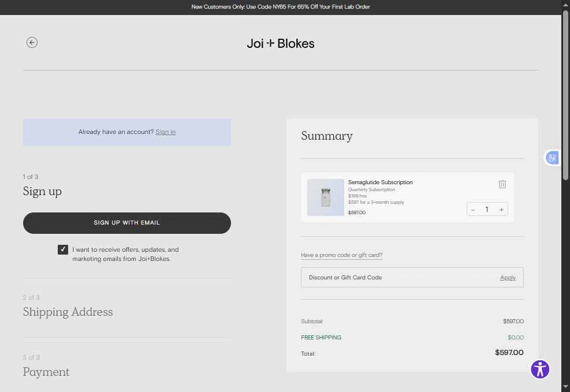Open the Sign in link
Screen dimensions: 570x392
point(165,132)
